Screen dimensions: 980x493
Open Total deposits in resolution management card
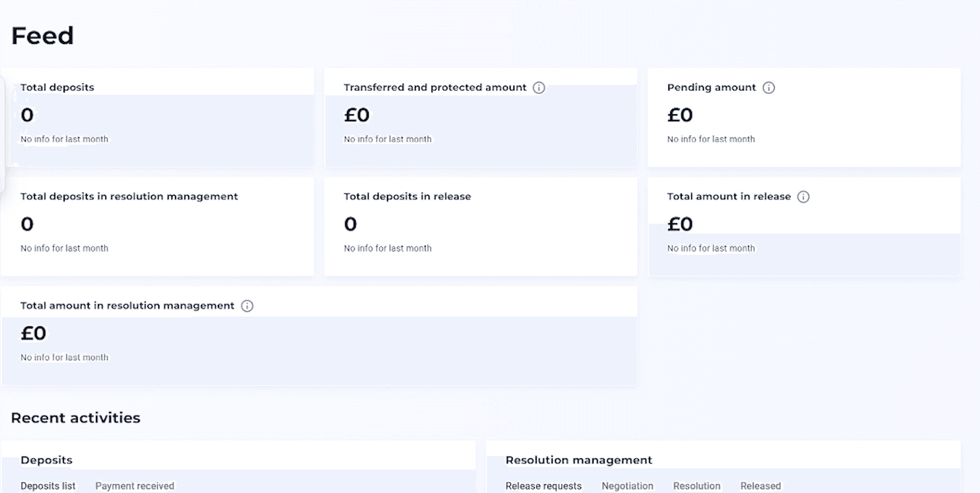(157, 226)
